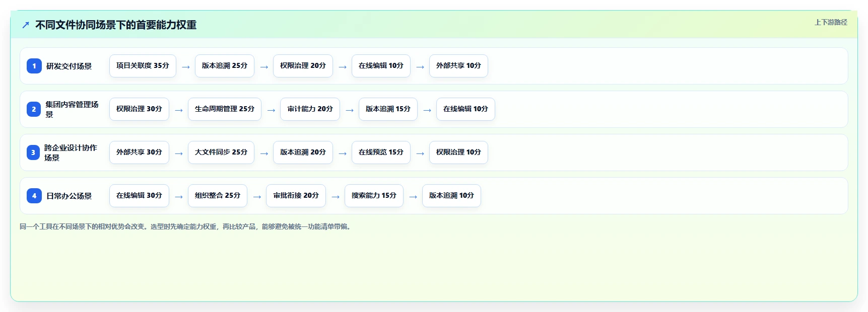
Task: Click the 版本追溯 15分 chip
Action: 388,109
